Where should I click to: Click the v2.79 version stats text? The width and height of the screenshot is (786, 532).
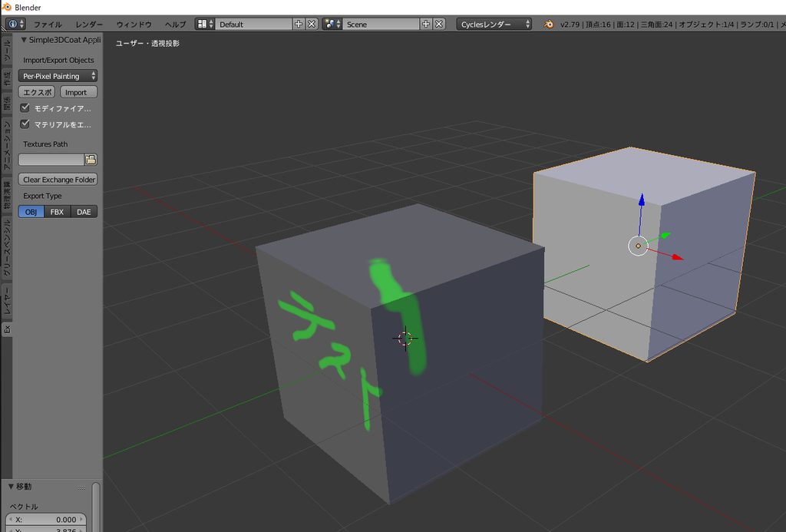pyautogui.click(x=672, y=24)
